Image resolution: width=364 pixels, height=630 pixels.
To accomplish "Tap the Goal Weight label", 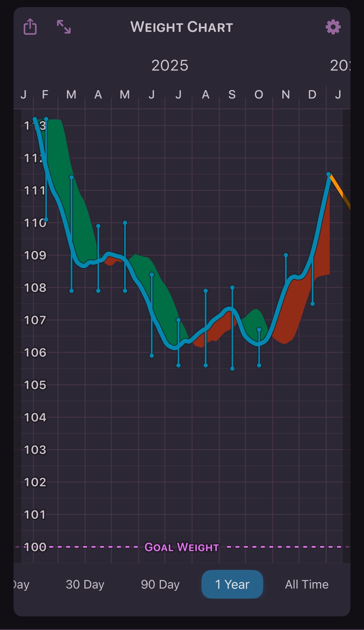I will coord(182,547).
